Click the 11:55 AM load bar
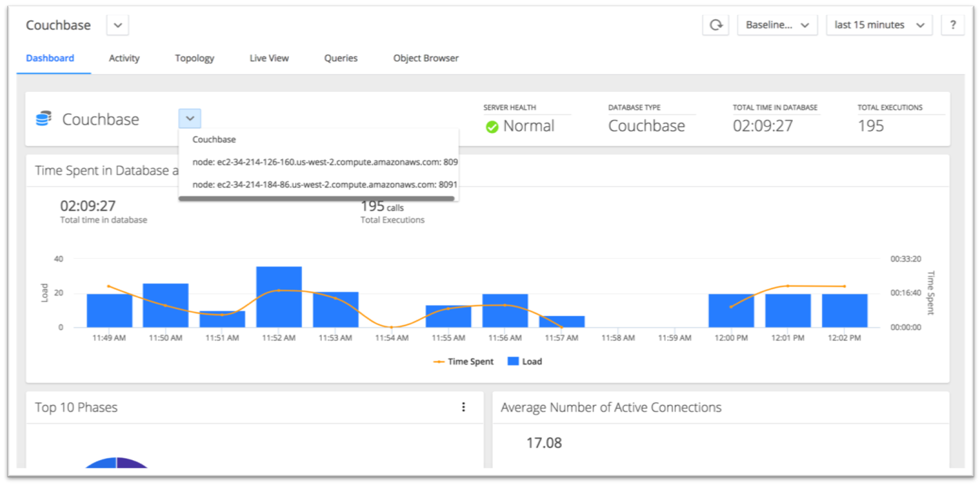This screenshot has width=980, height=485. (x=449, y=316)
